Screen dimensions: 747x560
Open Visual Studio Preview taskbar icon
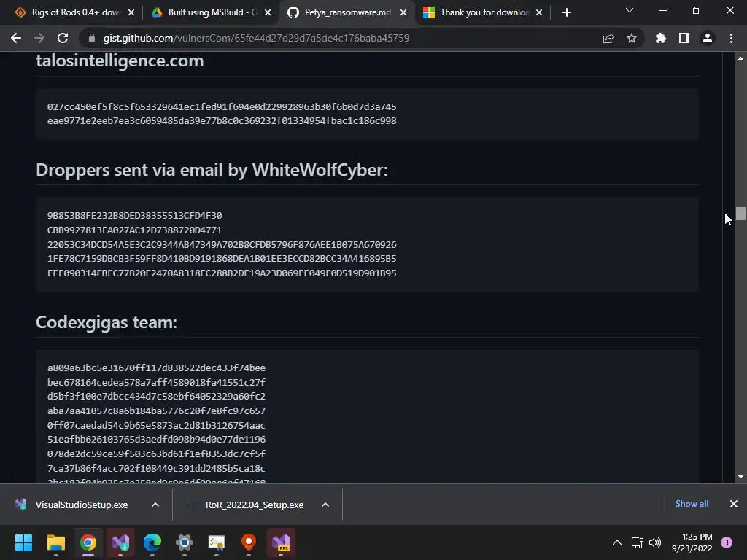[281, 542]
